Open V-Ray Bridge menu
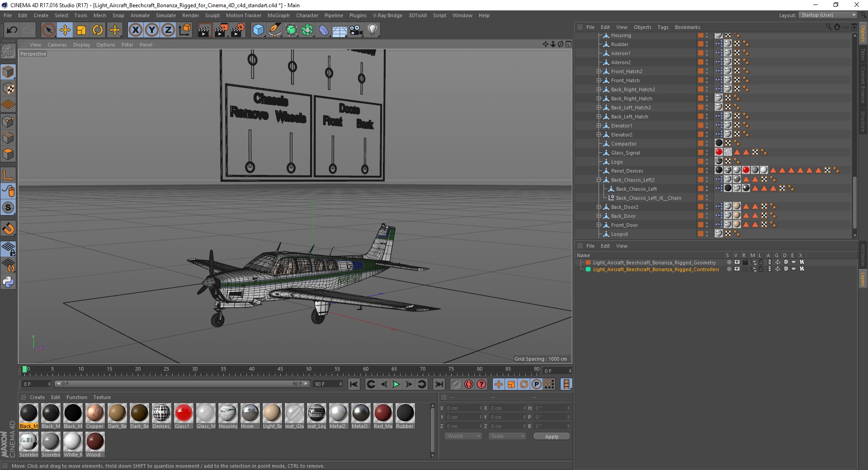Screen dimensions: 868x470 pos(387,15)
